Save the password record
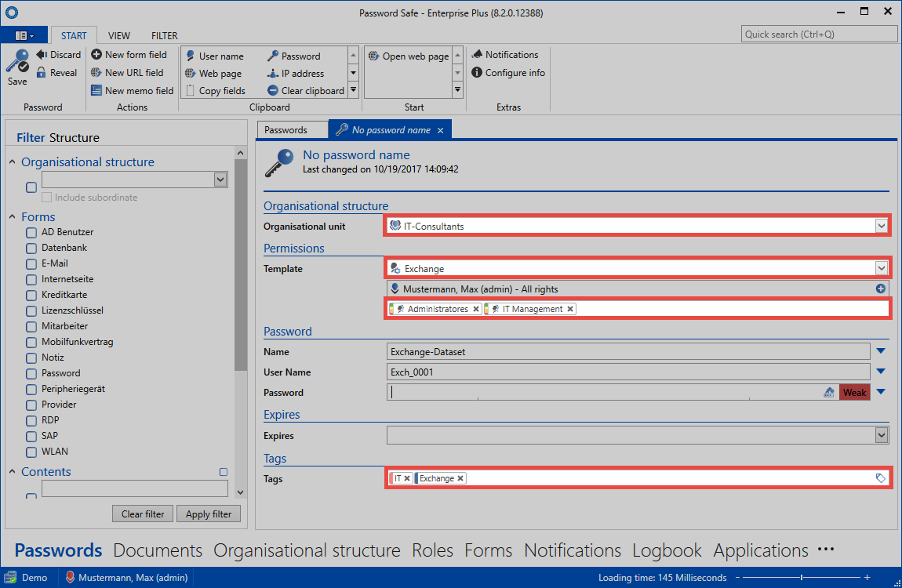Screen dimensions: 902x588 click(17, 68)
